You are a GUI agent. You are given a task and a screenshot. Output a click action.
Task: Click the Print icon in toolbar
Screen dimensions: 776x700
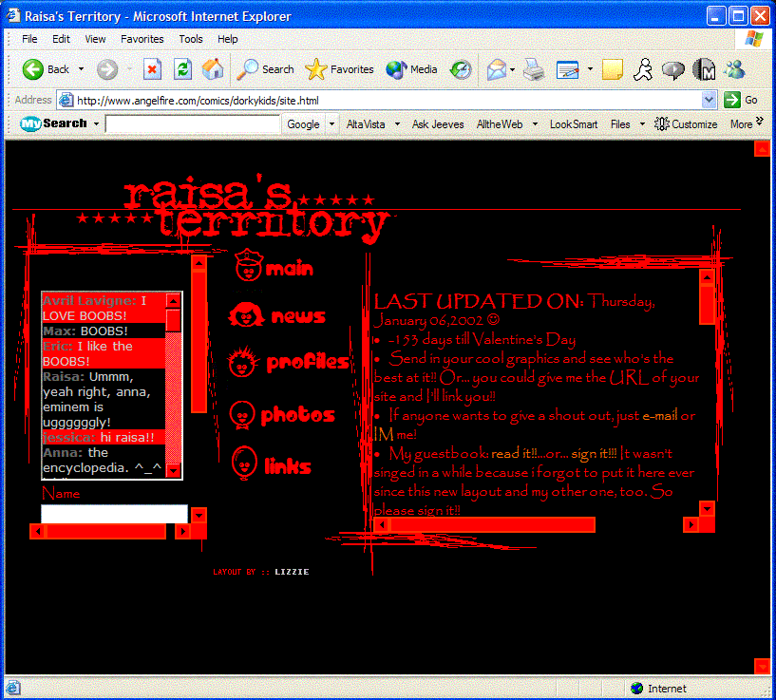[x=534, y=69]
